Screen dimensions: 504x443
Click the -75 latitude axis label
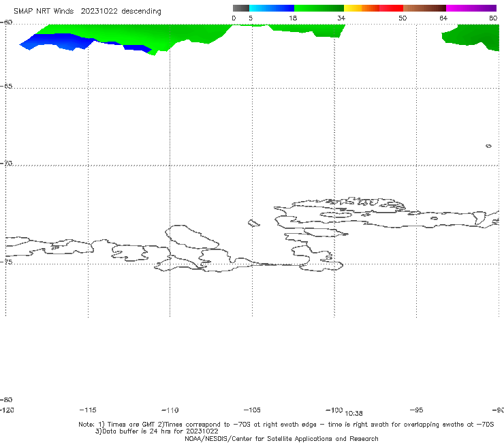pyautogui.click(x=6, y=262)
